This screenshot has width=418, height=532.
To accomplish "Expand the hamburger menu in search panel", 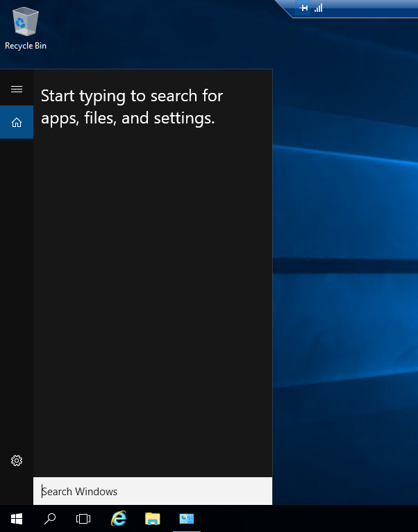I will point(17,89).
